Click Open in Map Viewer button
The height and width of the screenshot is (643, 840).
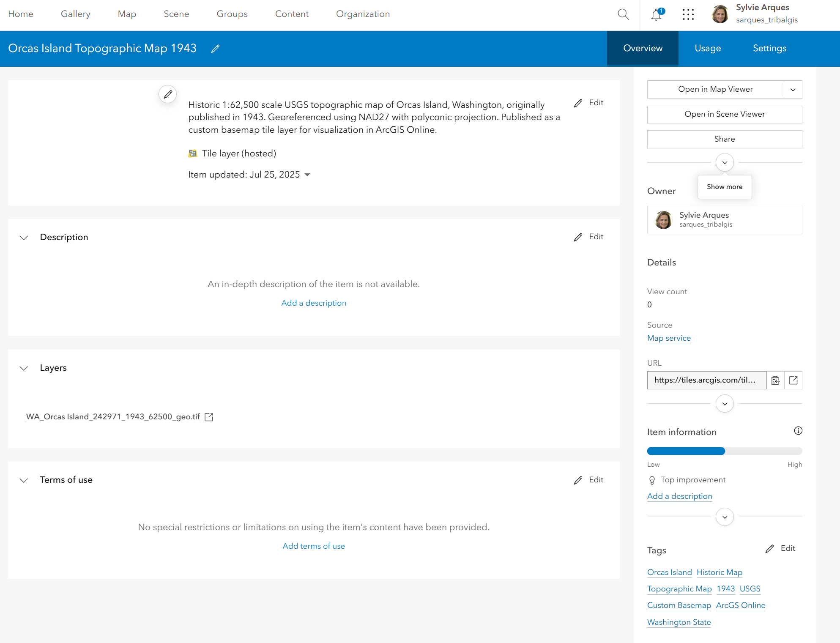tap(715, 90)
